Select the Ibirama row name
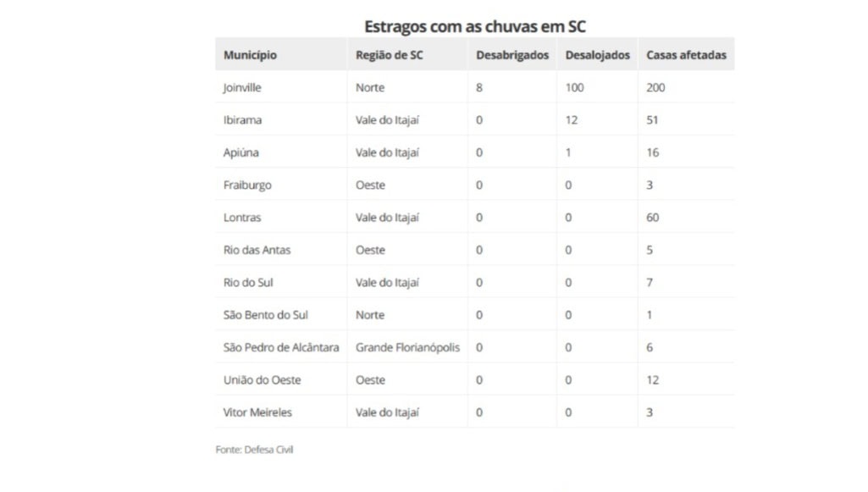 tap(243, 120)
